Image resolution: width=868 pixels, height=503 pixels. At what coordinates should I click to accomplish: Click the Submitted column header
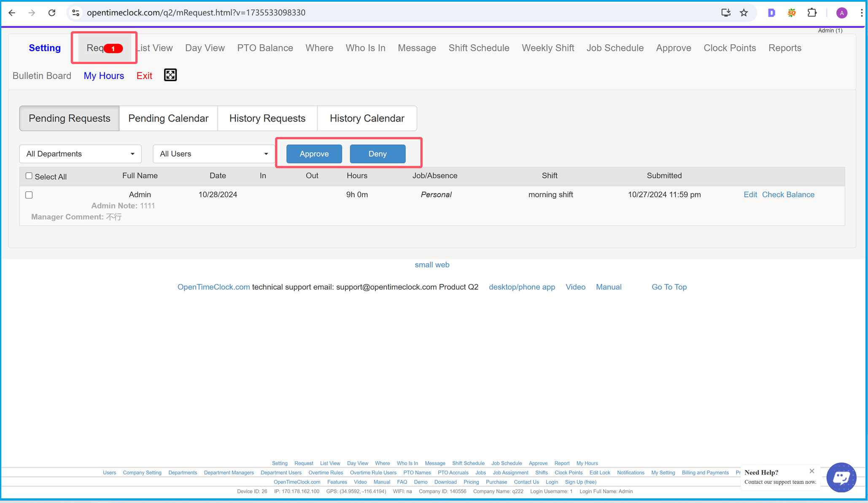(664, 176)
